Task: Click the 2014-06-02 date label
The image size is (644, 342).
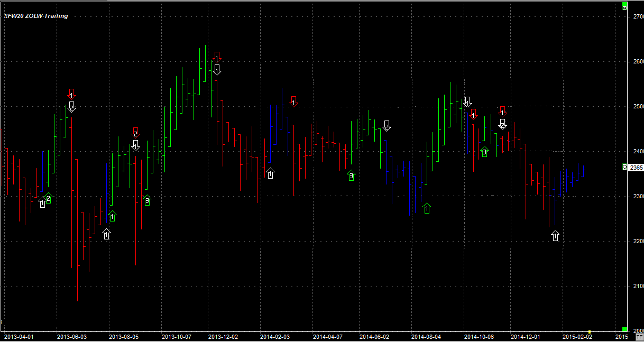Action: 374,336
